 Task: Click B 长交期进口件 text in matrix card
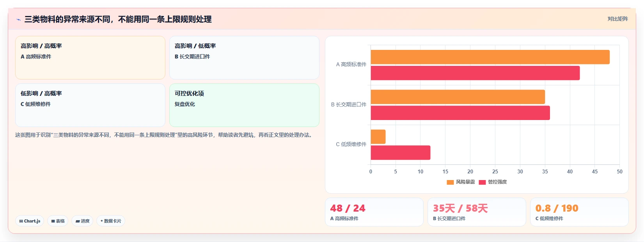[192, 57]
